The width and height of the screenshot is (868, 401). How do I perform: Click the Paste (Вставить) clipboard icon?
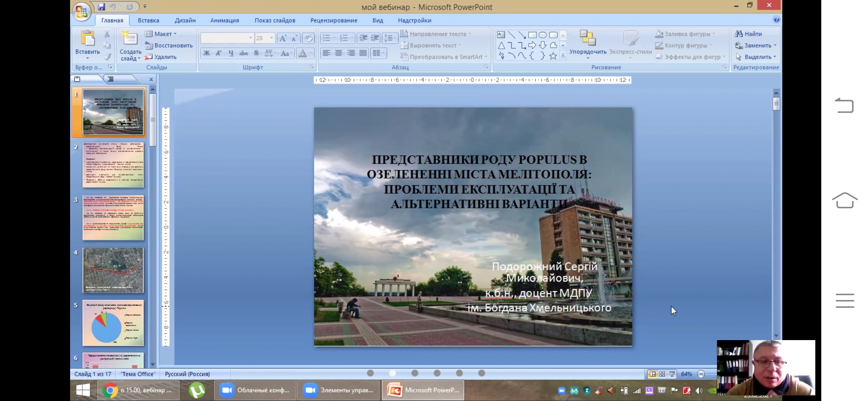pos(88,39)
